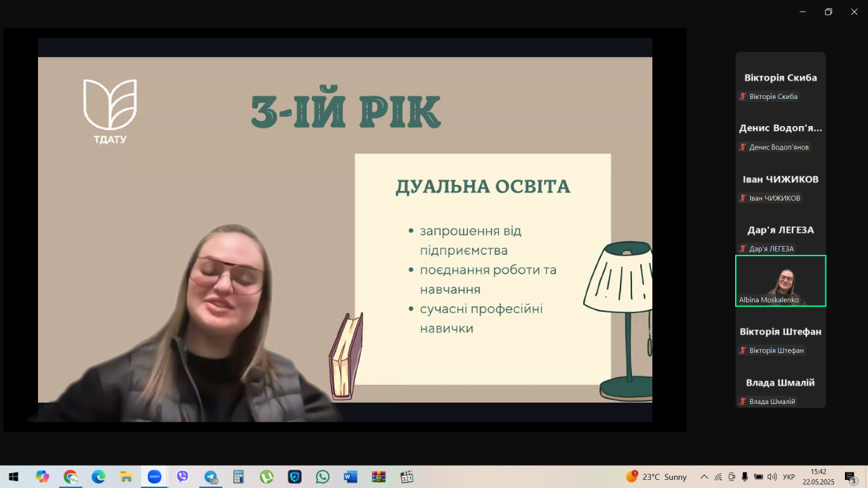Screen dimensions: 868x488
Task: Select the Вікторія Штефан participant tile
Action: [x=781, y=331]
